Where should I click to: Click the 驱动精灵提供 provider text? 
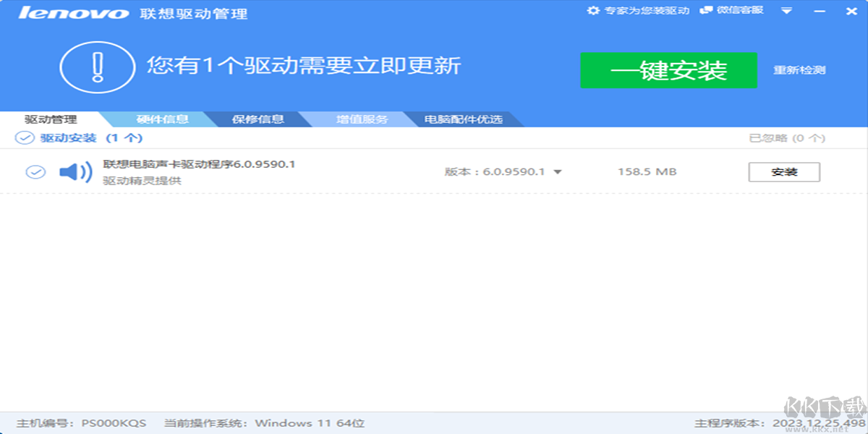pos(142,181)
